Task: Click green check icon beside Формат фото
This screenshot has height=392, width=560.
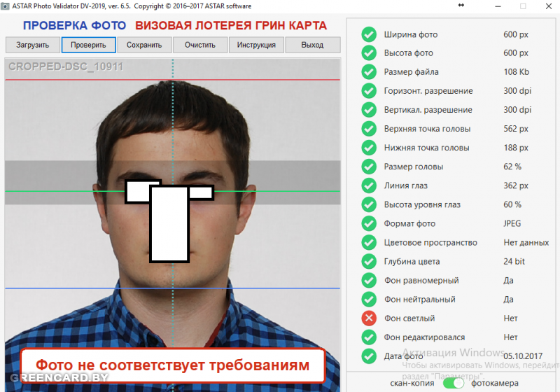Action: point(369,223)
